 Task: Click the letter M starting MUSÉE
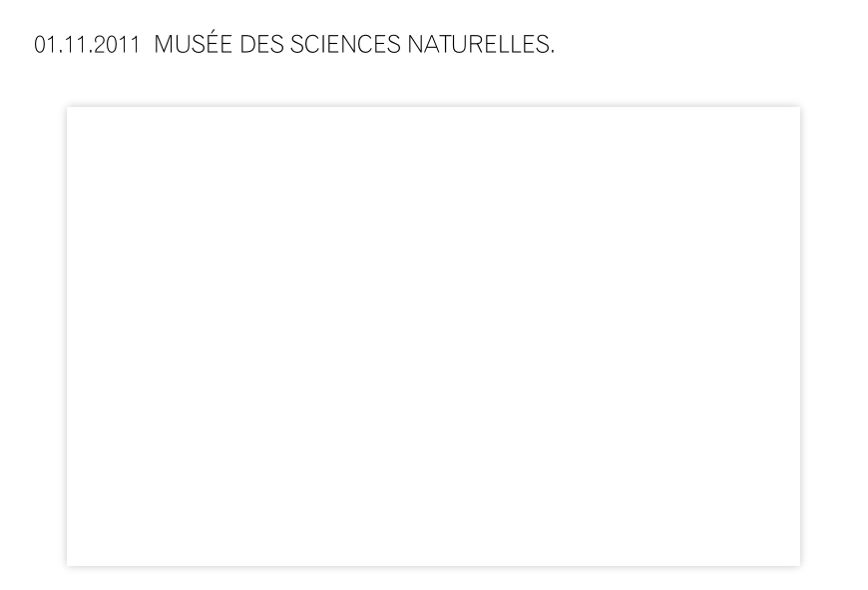point(163,44)
